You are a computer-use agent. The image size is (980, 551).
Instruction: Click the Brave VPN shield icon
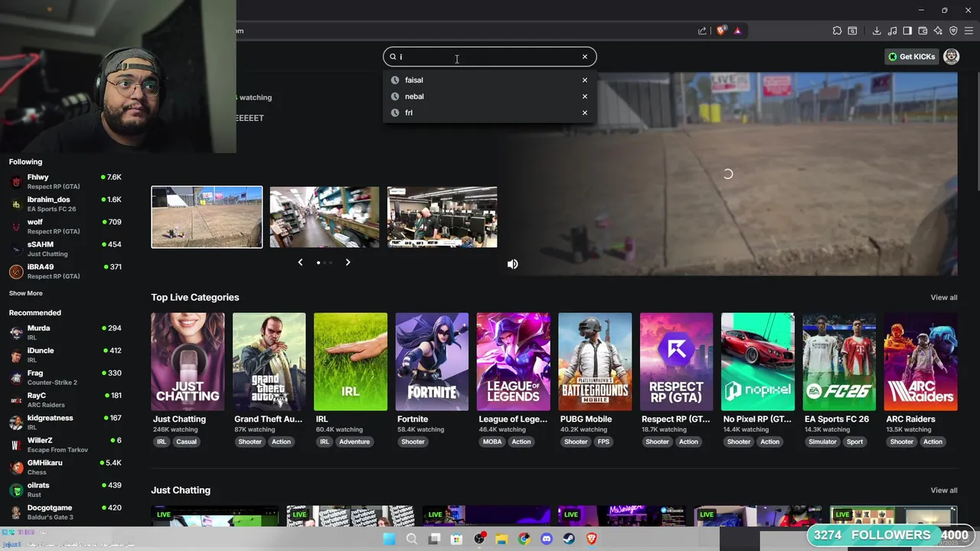(953, 31)
